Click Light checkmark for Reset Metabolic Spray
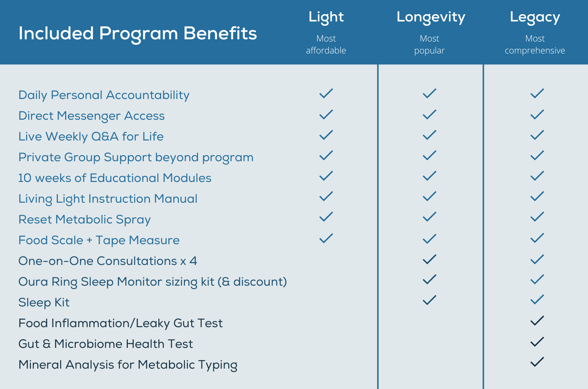 [x=326, y=217]
